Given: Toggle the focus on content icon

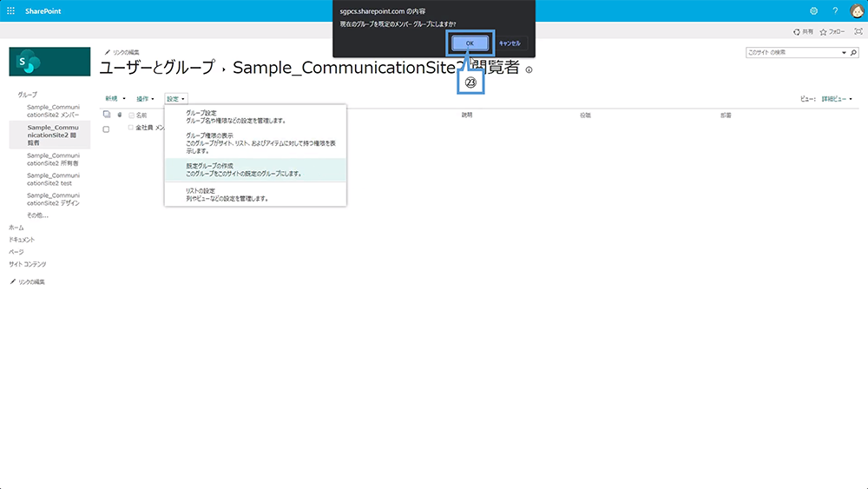Looking at the screenshot, I should (x=858, y=31).
